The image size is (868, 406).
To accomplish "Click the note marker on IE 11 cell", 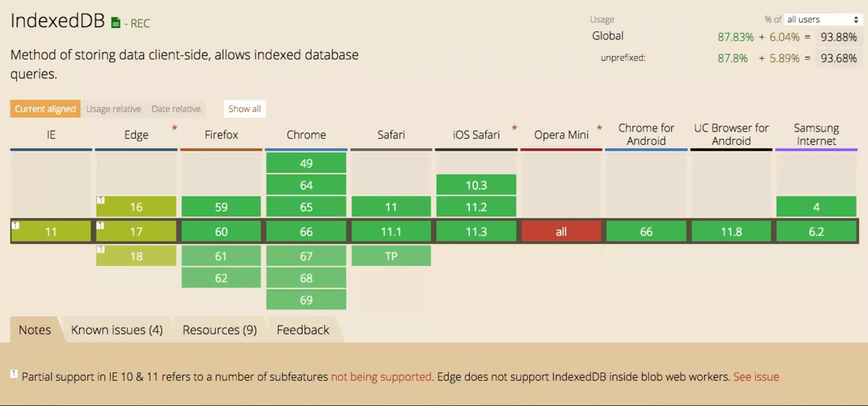I will pyautogui.click(x=15, y=225).
